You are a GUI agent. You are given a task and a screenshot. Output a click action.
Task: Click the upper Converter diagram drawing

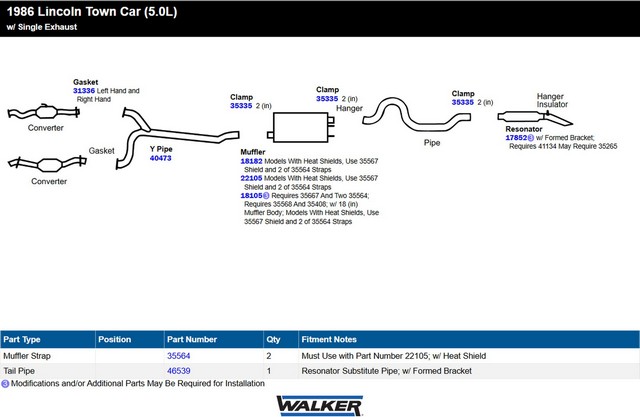43,112
